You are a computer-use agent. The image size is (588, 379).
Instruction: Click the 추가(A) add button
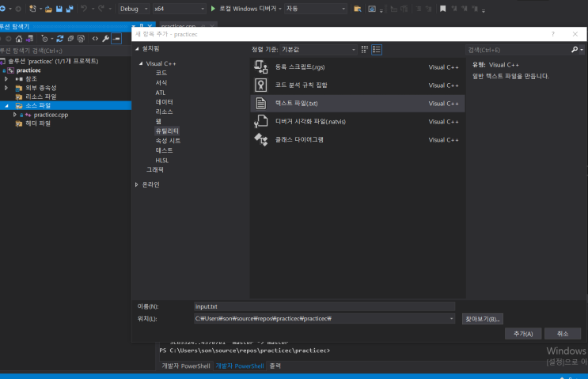523,334
